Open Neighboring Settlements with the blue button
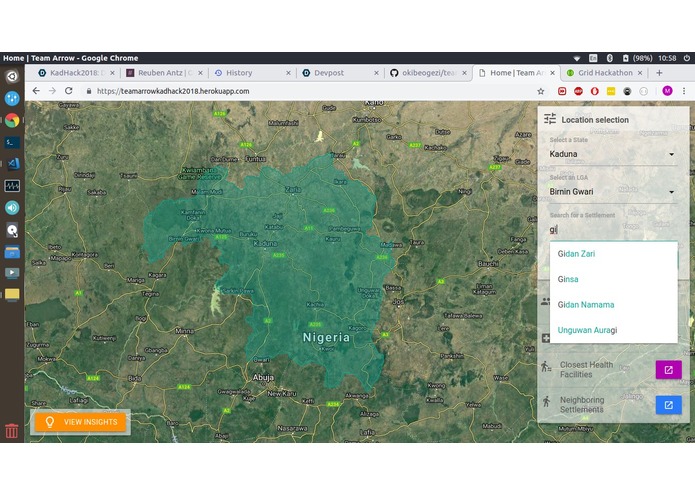695x494 pixels. 668,405
